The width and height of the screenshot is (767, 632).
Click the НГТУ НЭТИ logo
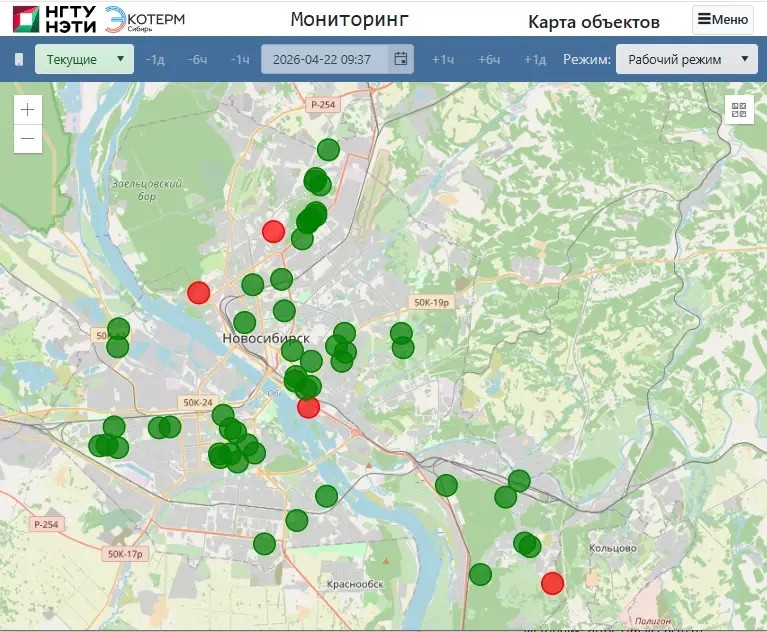54,19
